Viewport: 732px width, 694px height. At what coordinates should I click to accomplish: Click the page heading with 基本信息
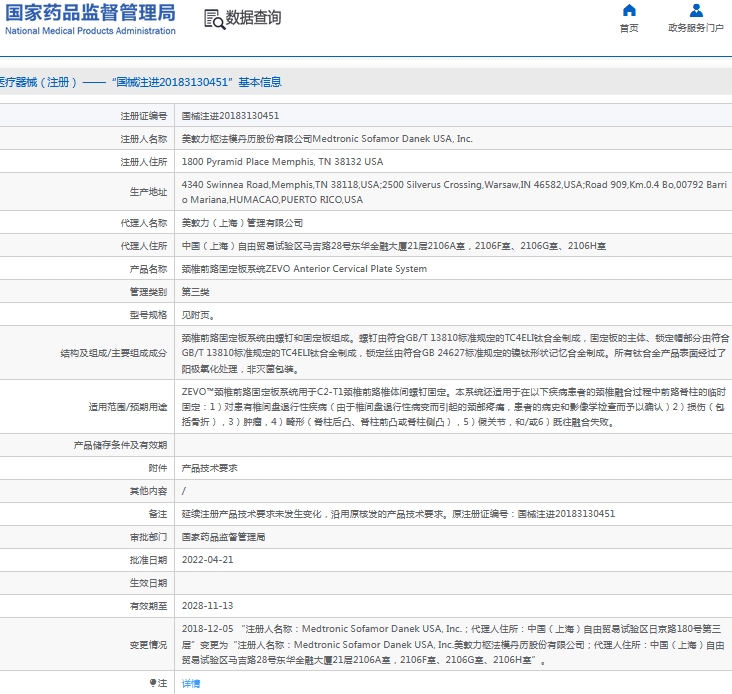[140, 82]
